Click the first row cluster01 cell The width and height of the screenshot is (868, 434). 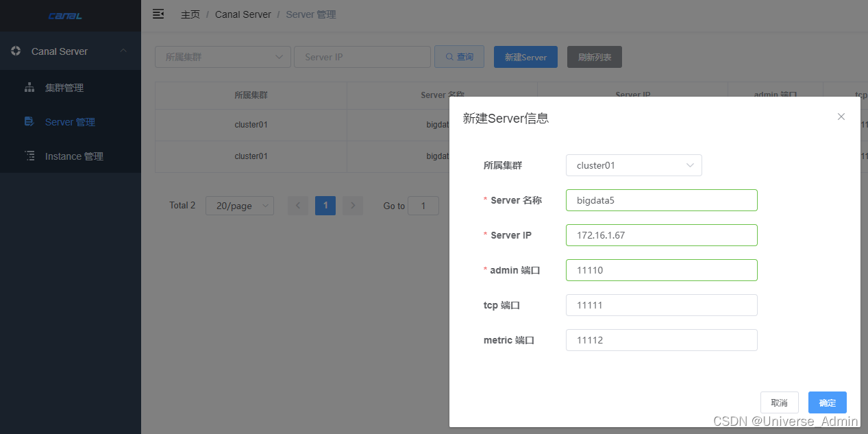pos(251,125)
